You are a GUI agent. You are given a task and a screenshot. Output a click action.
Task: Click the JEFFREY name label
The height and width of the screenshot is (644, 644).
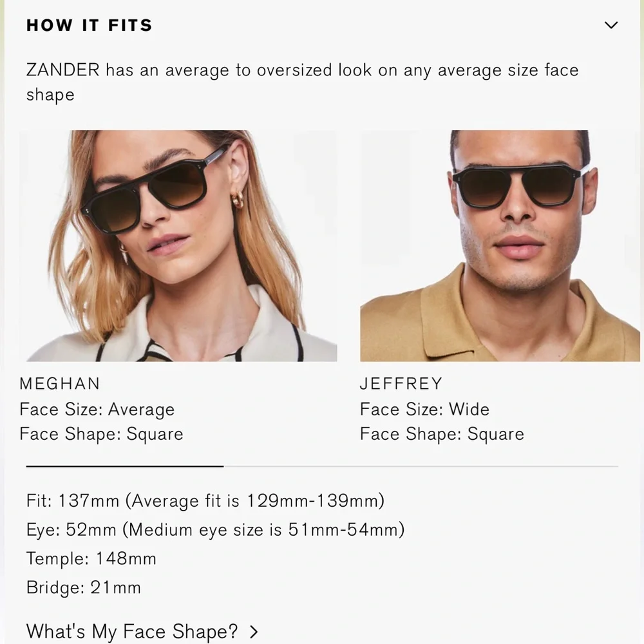pos(401,384)
